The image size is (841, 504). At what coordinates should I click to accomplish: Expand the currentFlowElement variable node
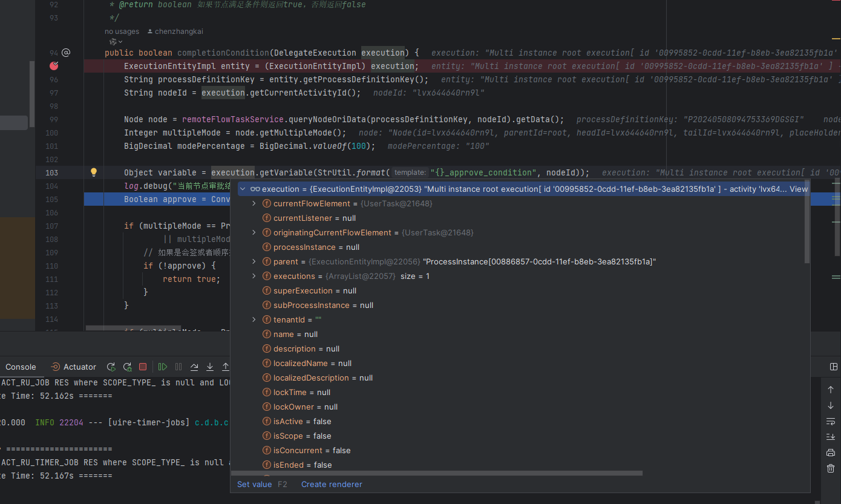pos(254,203)
